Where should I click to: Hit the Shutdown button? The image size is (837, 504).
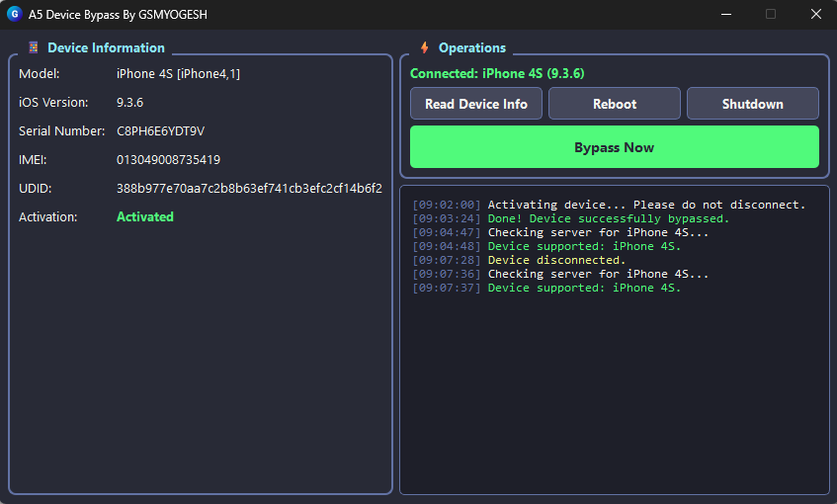752,104
